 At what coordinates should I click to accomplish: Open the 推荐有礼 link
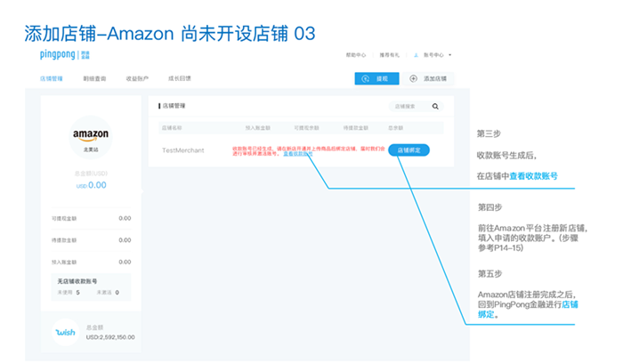(390, 55)
